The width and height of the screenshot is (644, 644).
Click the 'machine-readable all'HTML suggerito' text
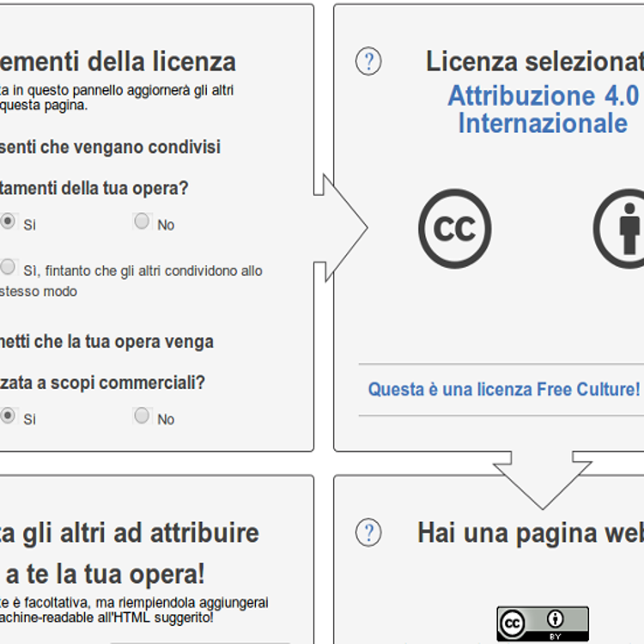[x=106, y=617]
